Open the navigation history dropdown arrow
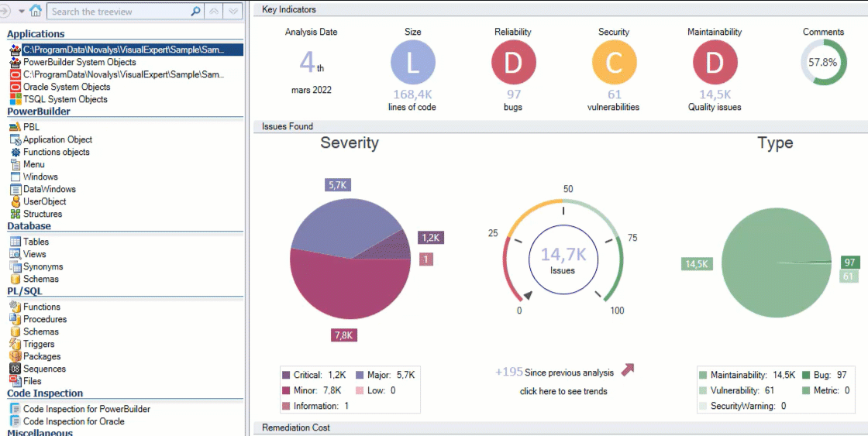The image size is (868, 436). click(x=22, y=12)
